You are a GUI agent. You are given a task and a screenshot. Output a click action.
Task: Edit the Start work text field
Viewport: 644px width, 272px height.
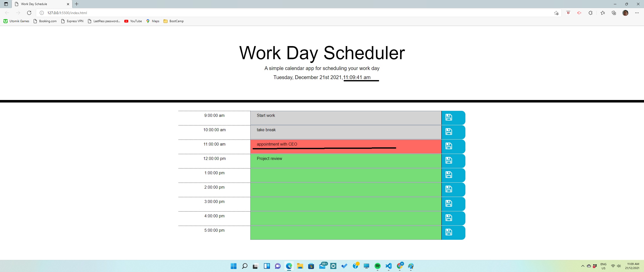tap(346, 118)
